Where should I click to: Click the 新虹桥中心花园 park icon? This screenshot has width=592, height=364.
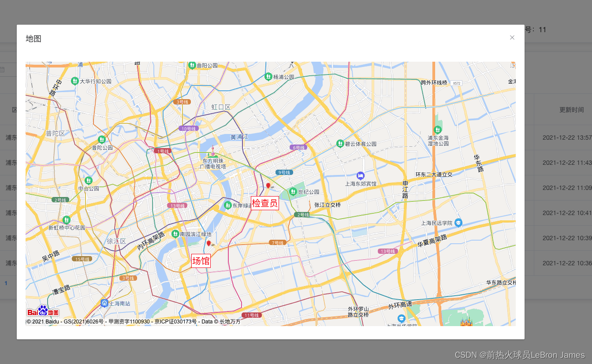pos(67,219)
